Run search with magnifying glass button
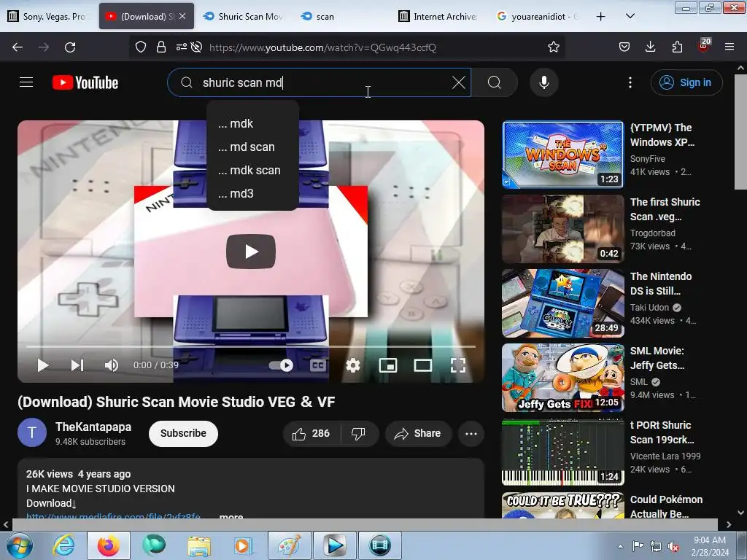 point(495,82)
